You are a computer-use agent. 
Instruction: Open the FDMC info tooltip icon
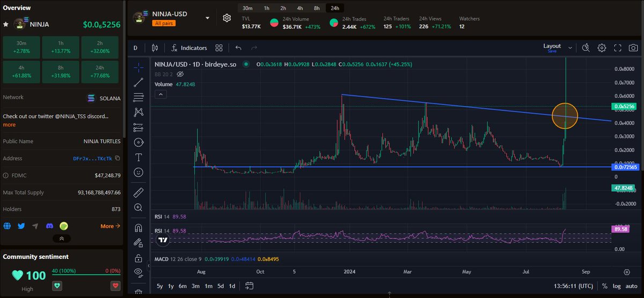[5, 175]
